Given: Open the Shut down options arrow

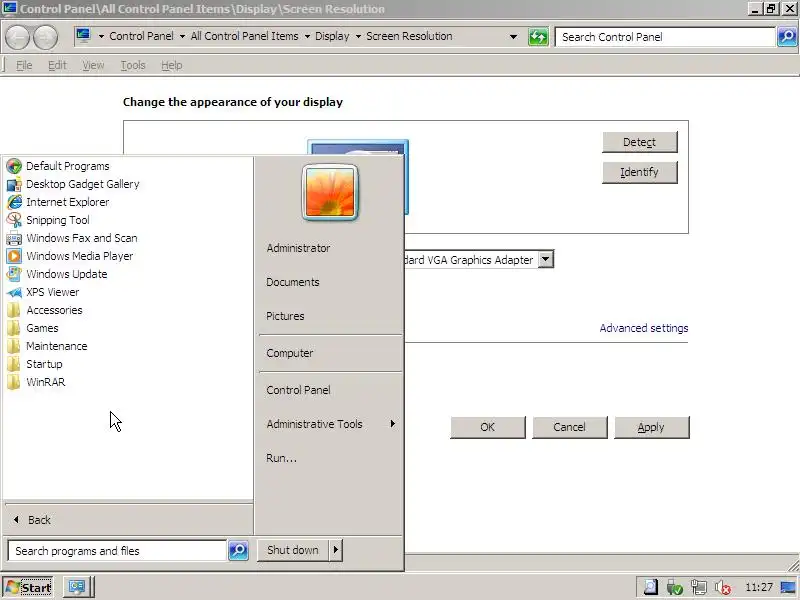Looking at the screenshot, I should [336, 550].
